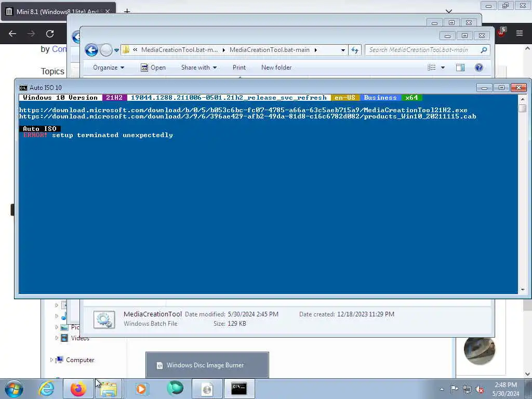The width and height of the screenshot is (532, 399).
Task: Open recent locations dropdown beside Explorer forward button
Action: tap(116, 50)
